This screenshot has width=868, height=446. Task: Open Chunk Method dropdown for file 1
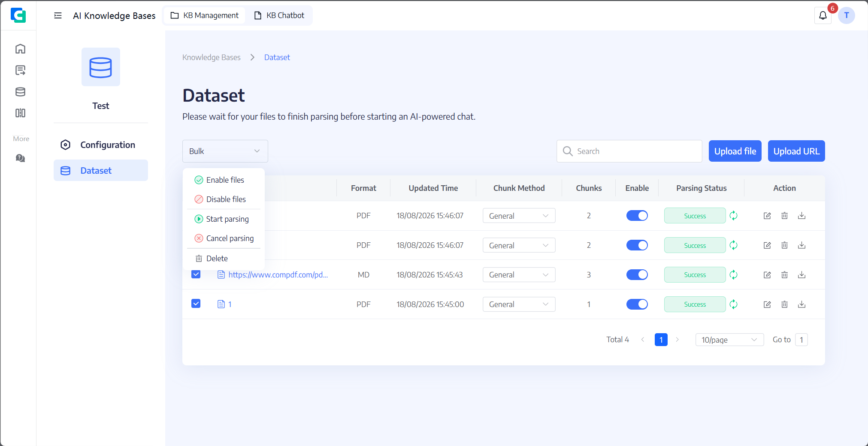519,304
